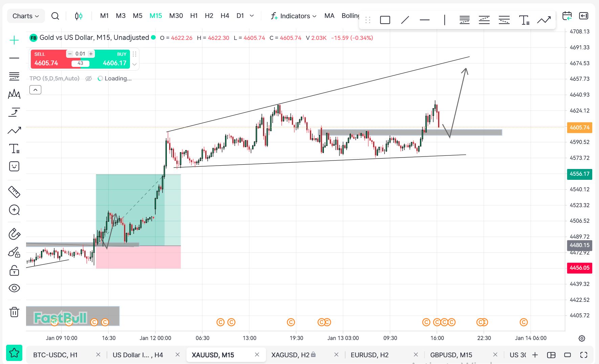The height and width of the screenshot is (364, 599).
Task: Expand the Indicators dropdown
Action: coord(294,16)
